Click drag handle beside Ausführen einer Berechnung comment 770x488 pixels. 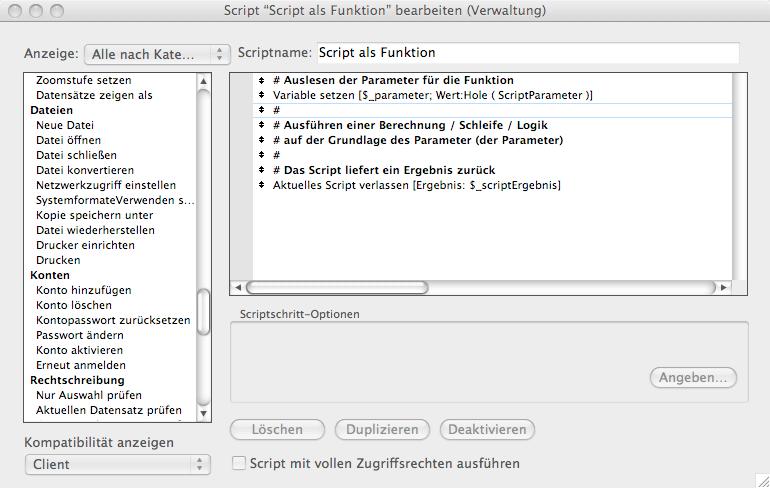coord(262,125)
